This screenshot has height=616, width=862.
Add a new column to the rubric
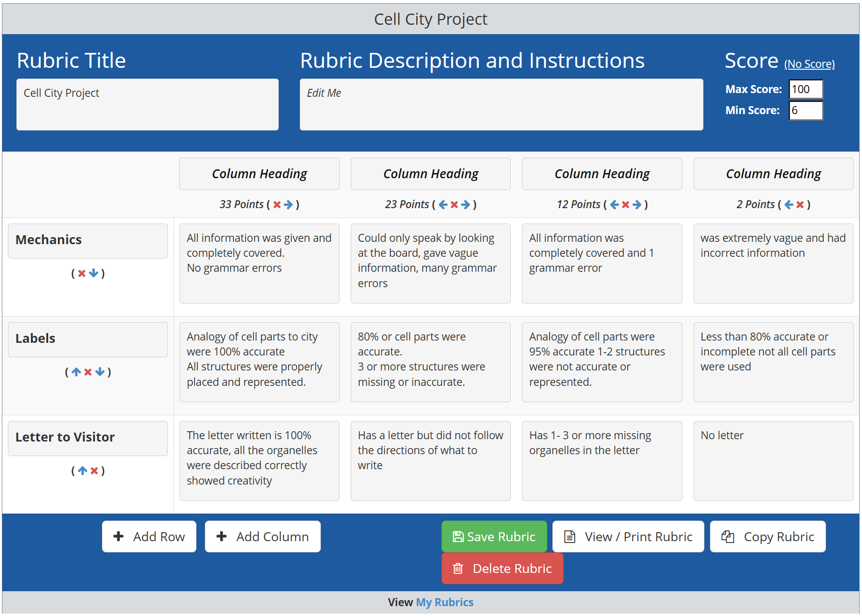click(x=263, y=536)
